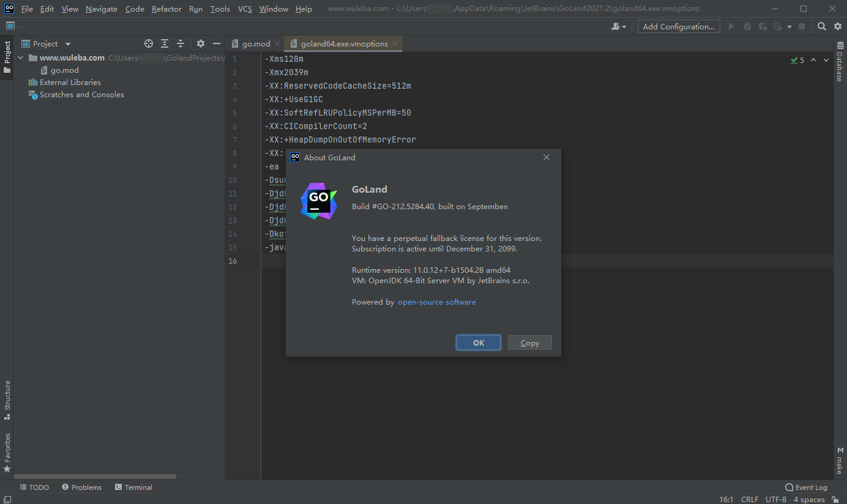
Task: Hide the Project panel with minus icon
Action: [x=217, y=43]
